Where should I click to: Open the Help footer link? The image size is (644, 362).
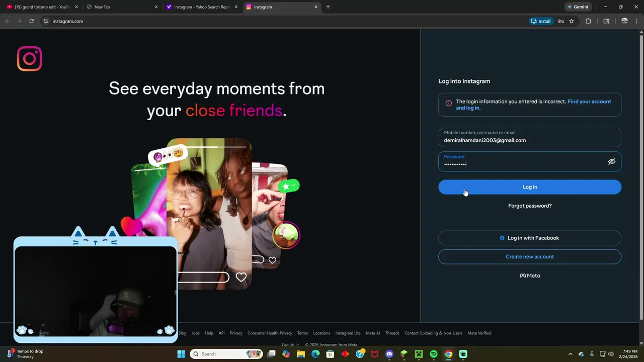click(x=209, y=333)
